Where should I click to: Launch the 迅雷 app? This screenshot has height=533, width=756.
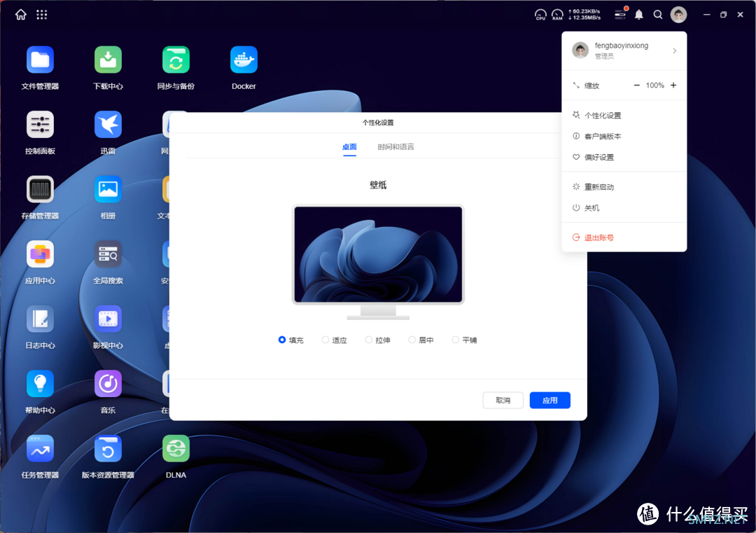tap(108, 125)
